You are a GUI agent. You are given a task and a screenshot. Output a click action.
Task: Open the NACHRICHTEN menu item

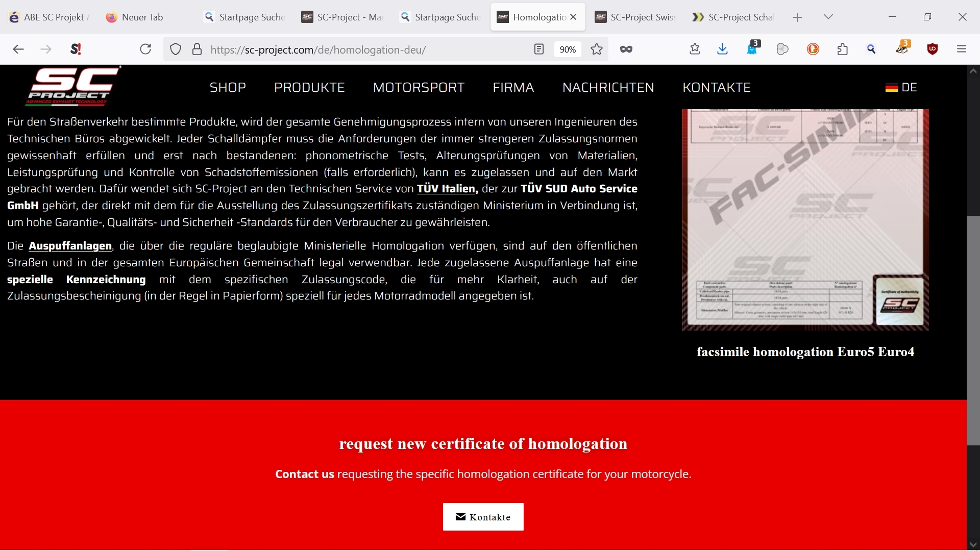(x=608, y=87)
